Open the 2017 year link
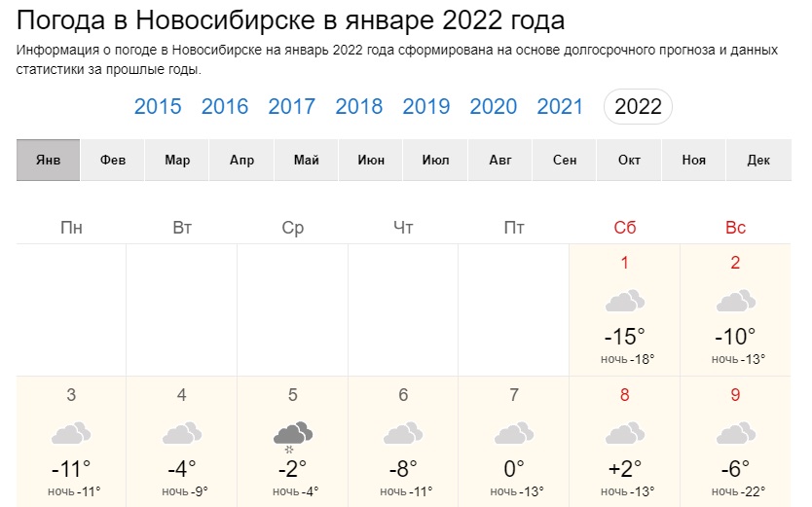Image resolution: width=812 pixels, height=507 pixels. 291,107
